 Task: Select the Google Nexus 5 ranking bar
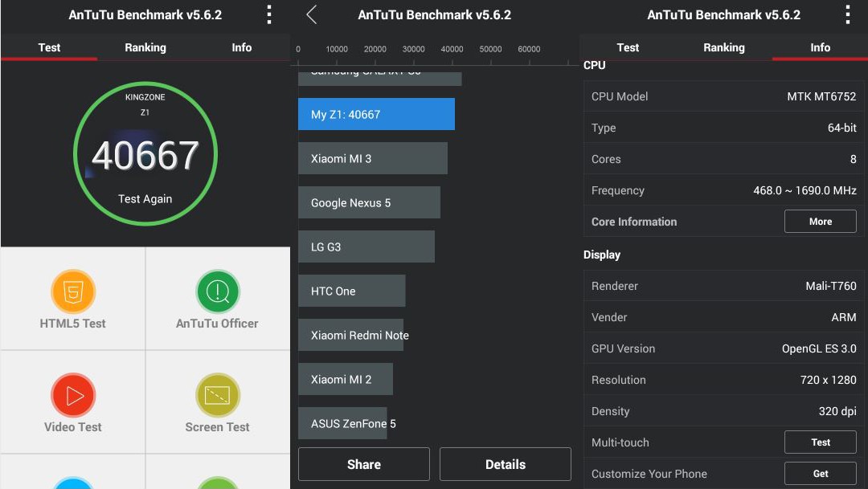[x=369, y=202]
